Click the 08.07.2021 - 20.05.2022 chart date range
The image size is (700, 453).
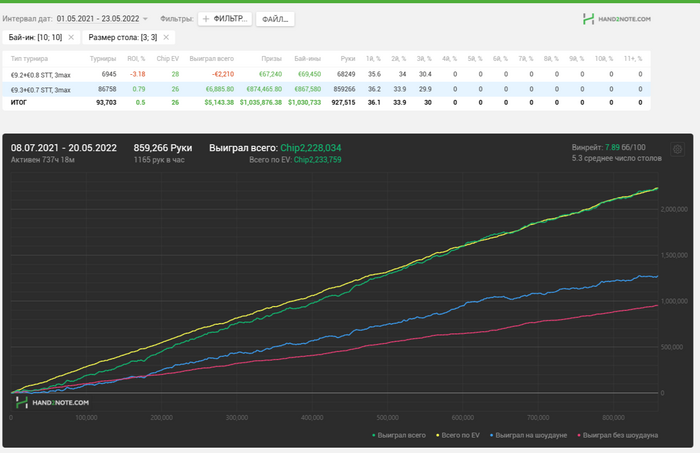(64, 148)
